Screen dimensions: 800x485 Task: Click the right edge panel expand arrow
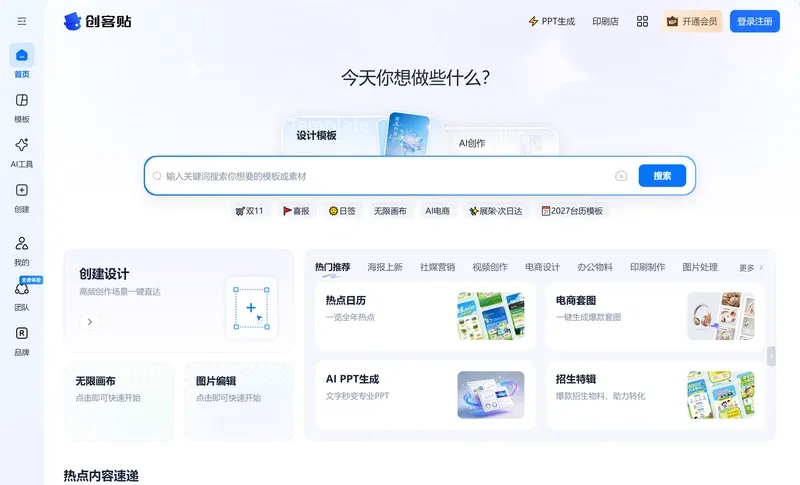point(771,356)
